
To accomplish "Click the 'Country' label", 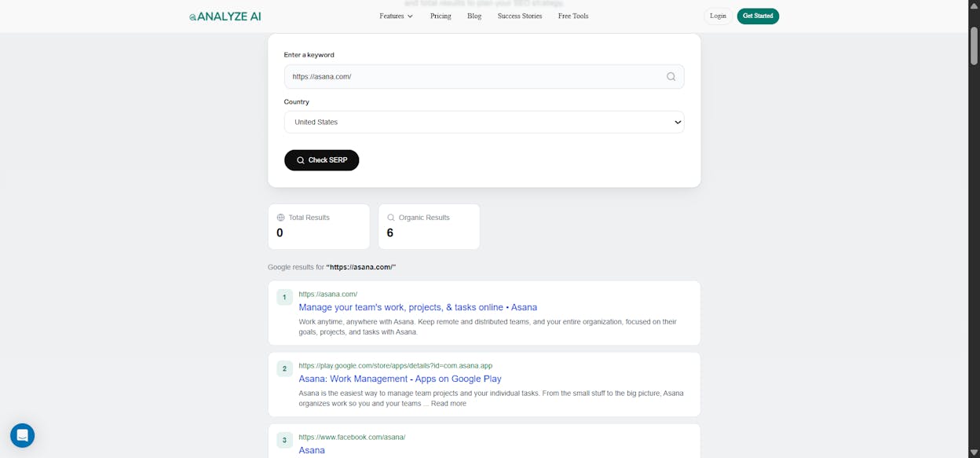I will [296, 102].
